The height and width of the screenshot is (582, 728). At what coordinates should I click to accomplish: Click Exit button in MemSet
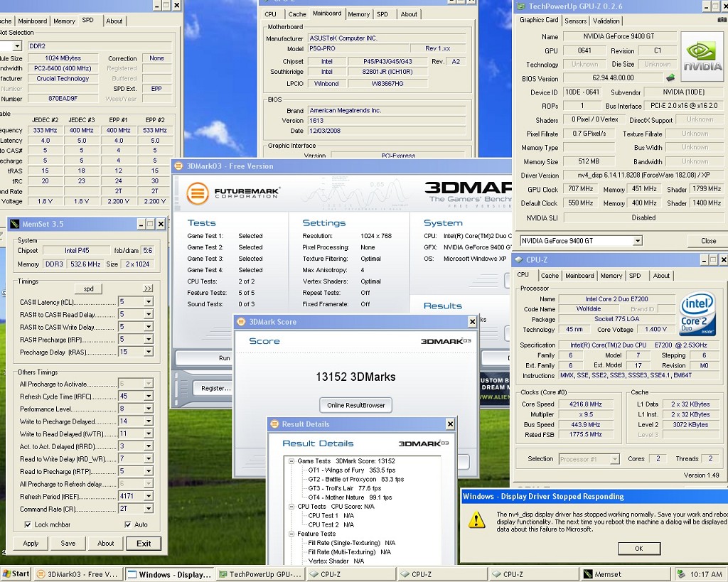click(144, 544)
